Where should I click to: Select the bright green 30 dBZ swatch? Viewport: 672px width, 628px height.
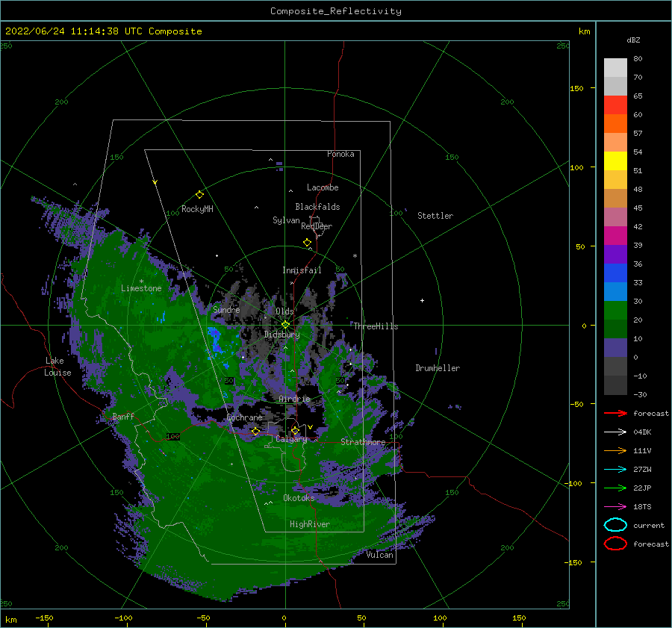click(615, 311)
